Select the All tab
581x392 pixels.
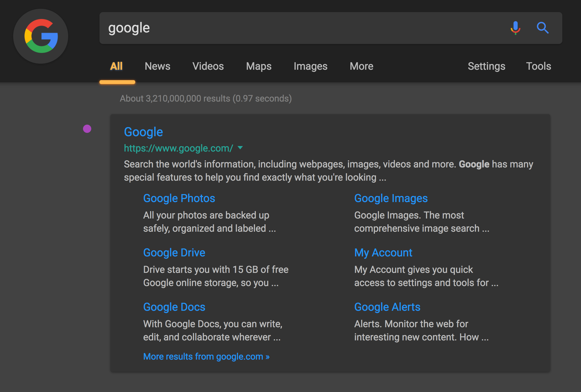117,66
